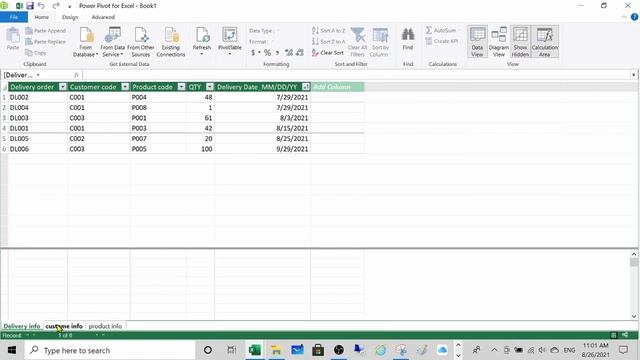Image resolution: width=640 pixels, height=360 pixels.
Task: Collapse the ribbon with chevron
Action: pos(624,17)
